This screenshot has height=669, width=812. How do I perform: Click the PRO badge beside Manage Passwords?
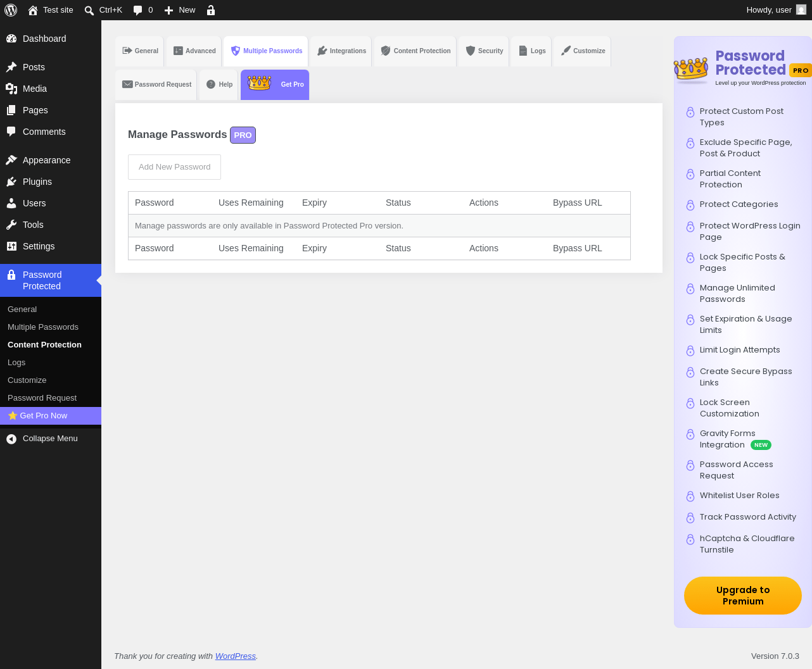(243, 135)
